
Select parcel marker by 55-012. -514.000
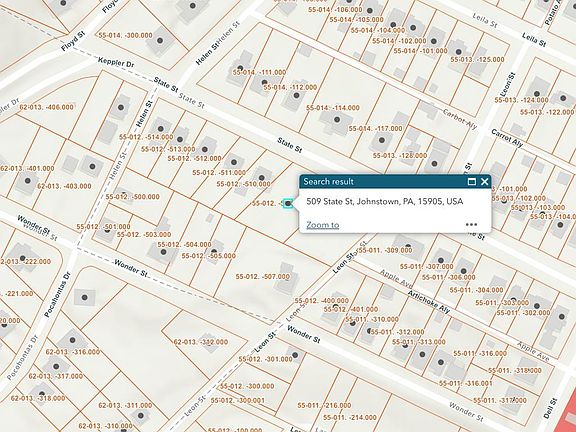point(161,129)
